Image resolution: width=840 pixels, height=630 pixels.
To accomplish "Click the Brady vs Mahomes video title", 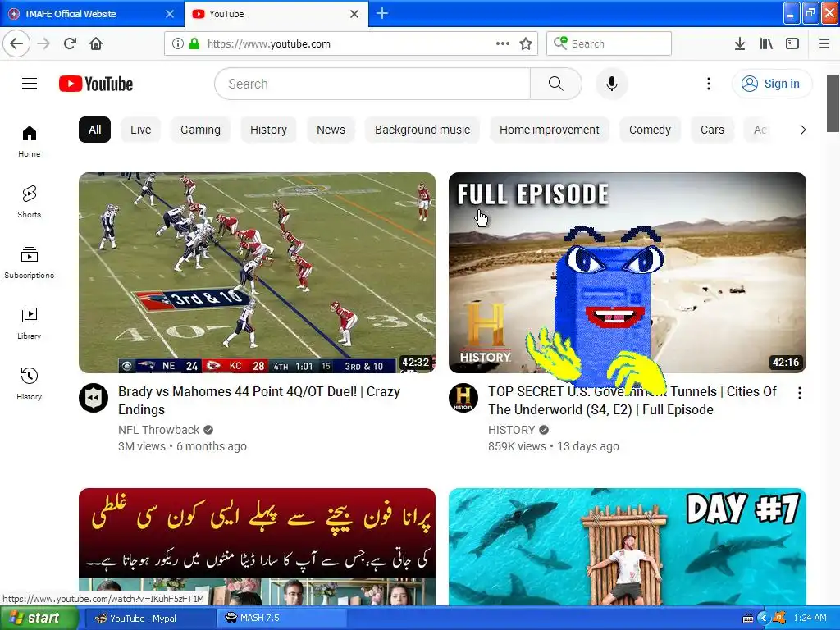I will pos(259,400).
